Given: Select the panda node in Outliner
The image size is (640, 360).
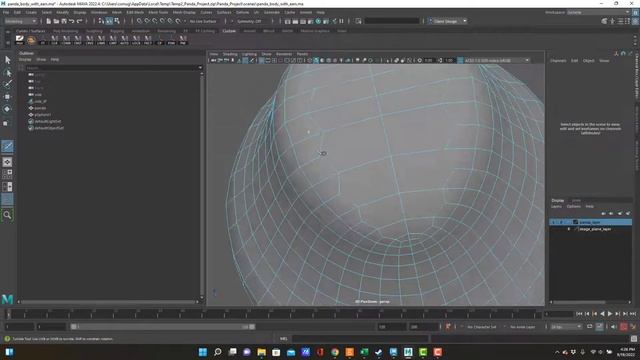Looking at the screenshot, I should pyautogui.click(x=40, y=108).
